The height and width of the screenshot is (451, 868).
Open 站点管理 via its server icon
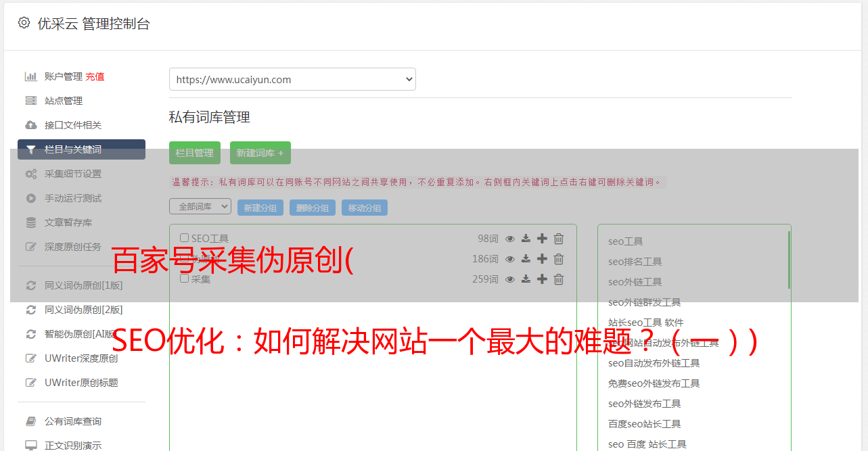30,101
